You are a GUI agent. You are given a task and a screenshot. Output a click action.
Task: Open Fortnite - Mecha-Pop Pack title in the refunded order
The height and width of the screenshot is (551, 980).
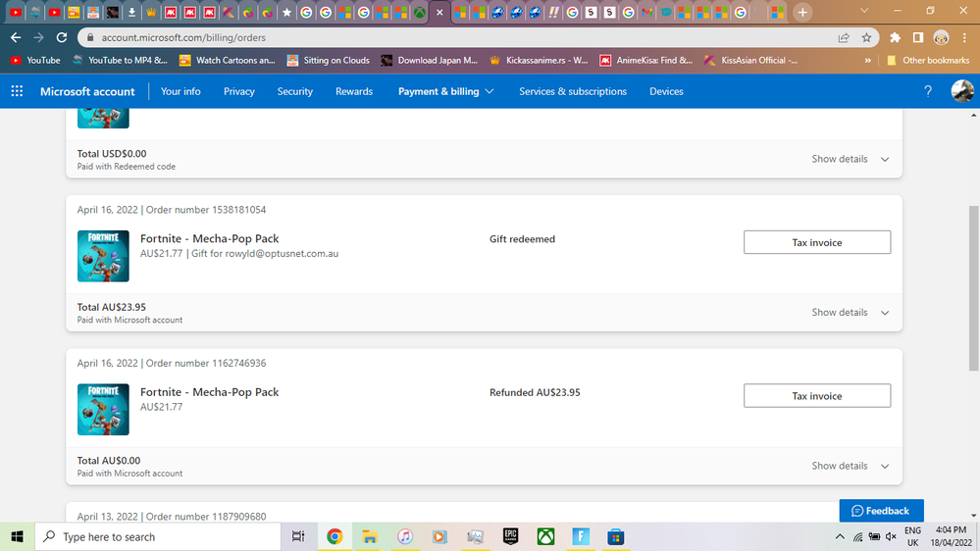[x=209, y=392]
